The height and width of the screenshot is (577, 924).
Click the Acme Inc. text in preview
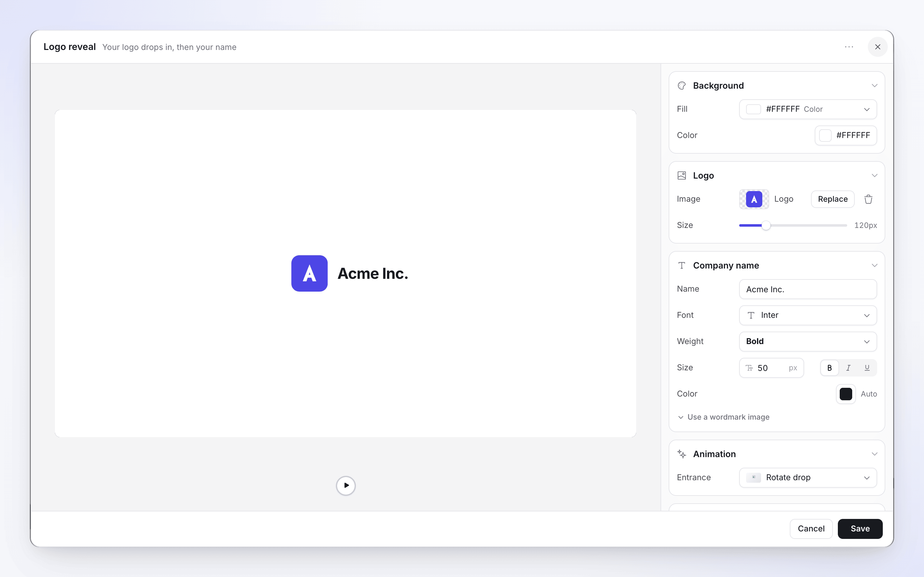(x=373, y=274)
